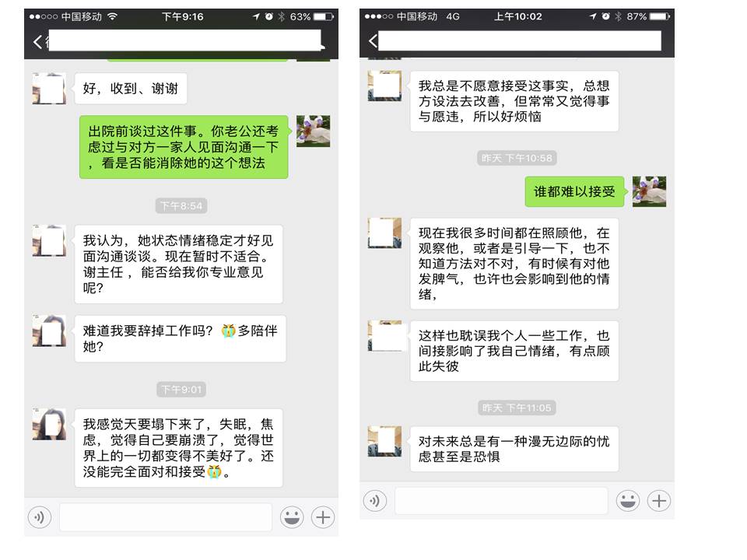Focus the message input field in the 上午10:02 chat
Viewport: 747px width, 560px height.
coord(500,501)
